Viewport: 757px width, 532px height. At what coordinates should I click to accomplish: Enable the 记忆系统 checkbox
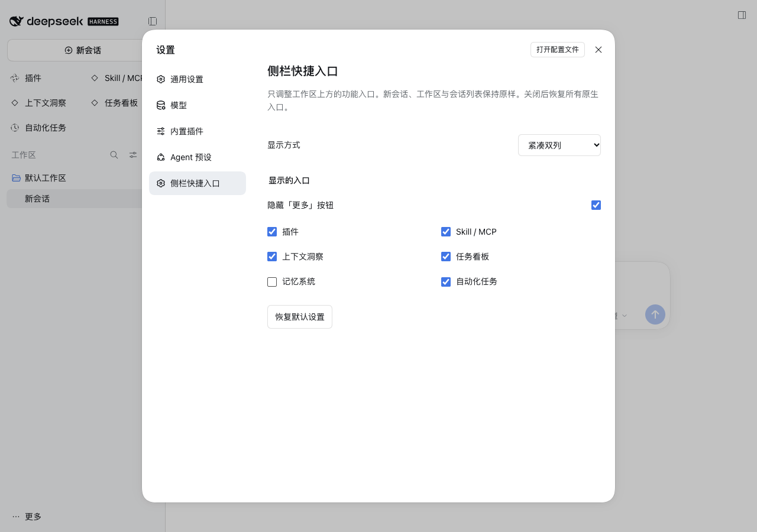click(x=272, y=282)
